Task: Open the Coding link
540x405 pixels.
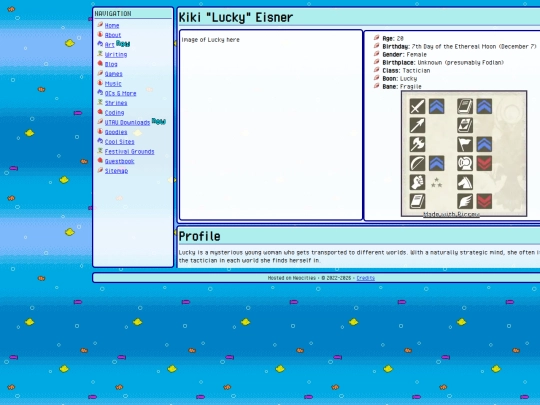Action: point(114,113)
